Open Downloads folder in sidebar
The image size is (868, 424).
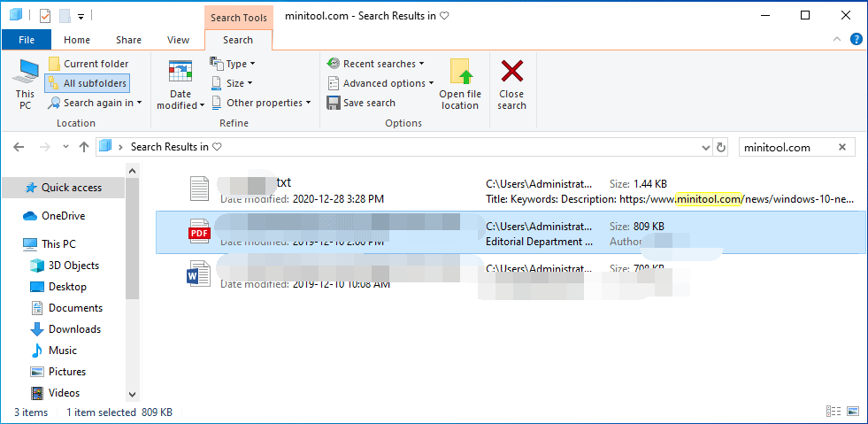point(65,329)
